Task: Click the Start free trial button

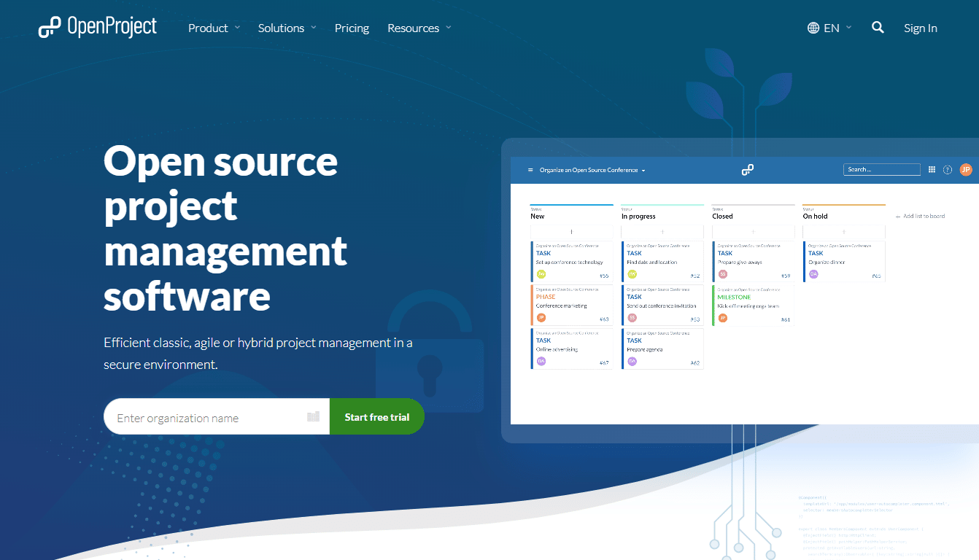Action: pos(376,416)
